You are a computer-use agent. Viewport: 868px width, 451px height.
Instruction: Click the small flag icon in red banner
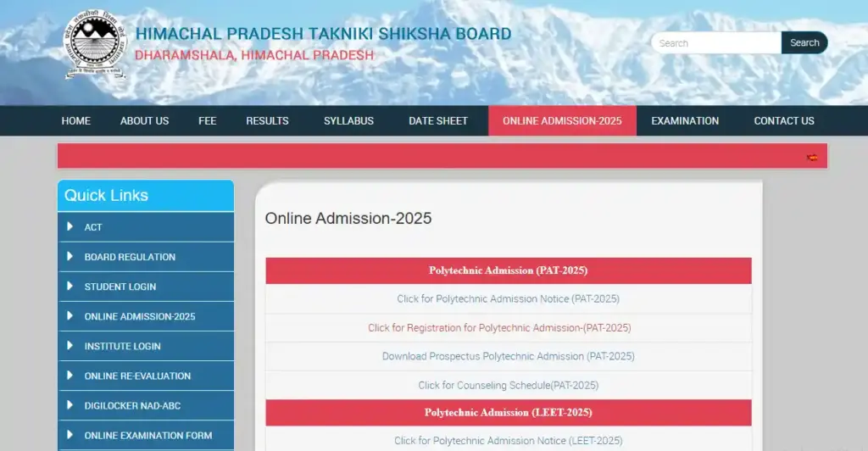click(812, 157)
